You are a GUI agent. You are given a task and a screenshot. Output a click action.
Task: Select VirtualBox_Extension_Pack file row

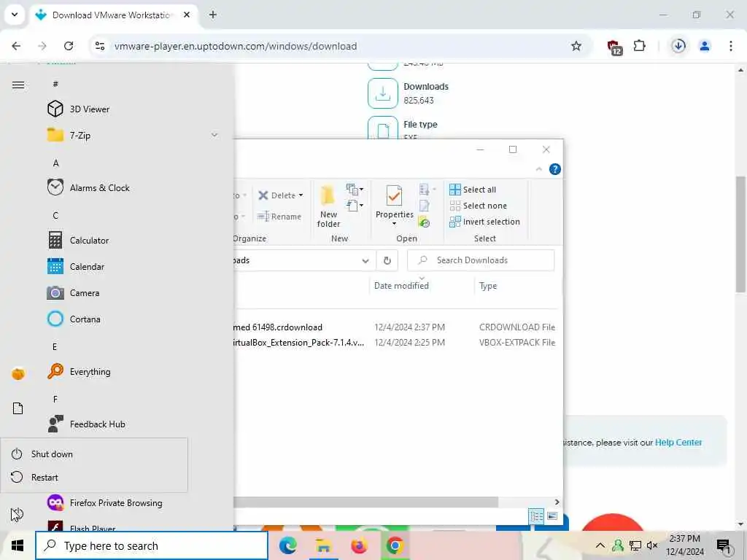(298, 343)
